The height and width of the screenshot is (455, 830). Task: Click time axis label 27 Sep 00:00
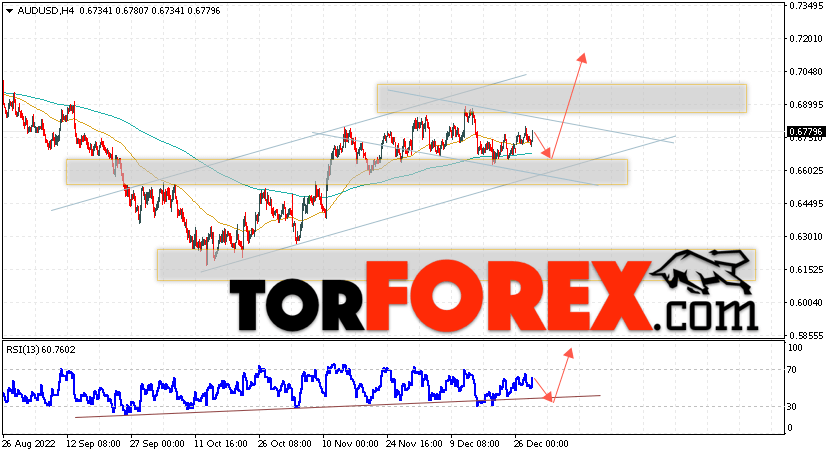pyautogui.click(x=158, y=443)
